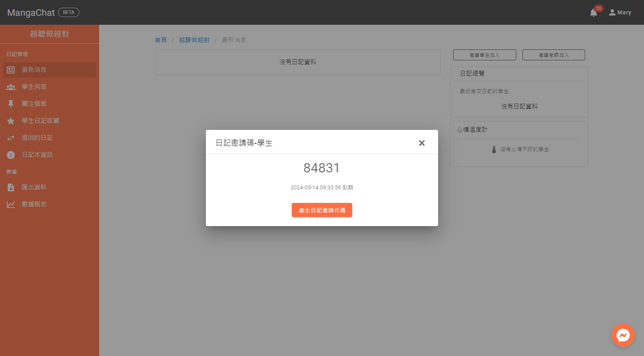Click the 越聽做越對 breadcrumb link
Screen dimensions: 644x356
194,40
